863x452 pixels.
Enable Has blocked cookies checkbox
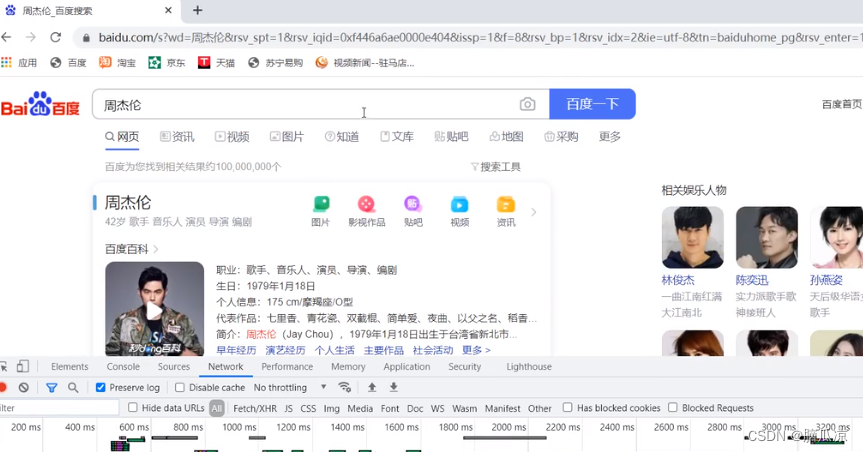click(x=567, y=407)
